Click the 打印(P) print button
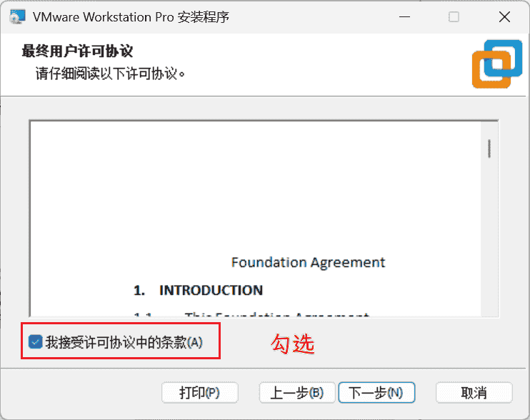 (200, 393)
